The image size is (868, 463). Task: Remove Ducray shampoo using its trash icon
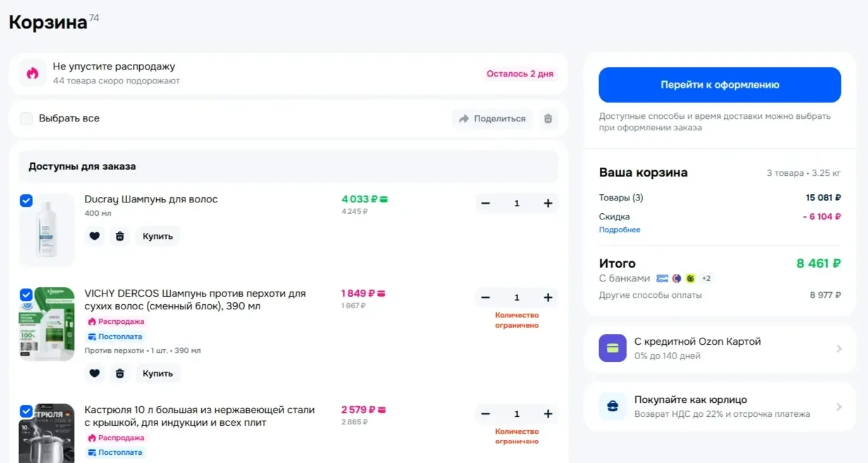pyautogui.click(x=120, y=237)
